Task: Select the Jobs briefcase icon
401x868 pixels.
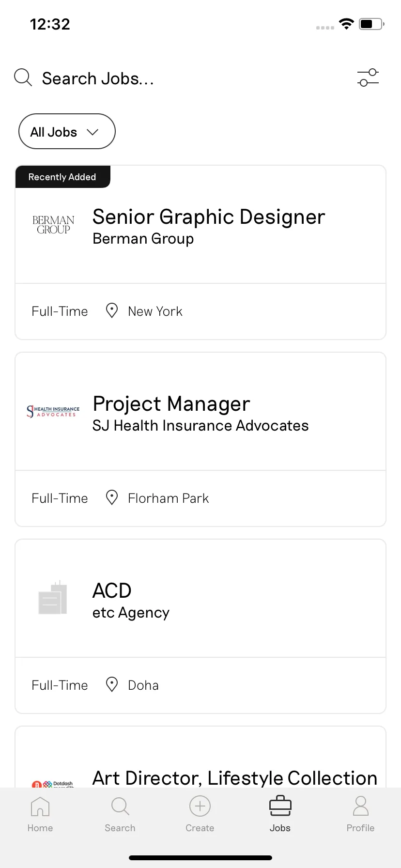Action: (280, 806)
